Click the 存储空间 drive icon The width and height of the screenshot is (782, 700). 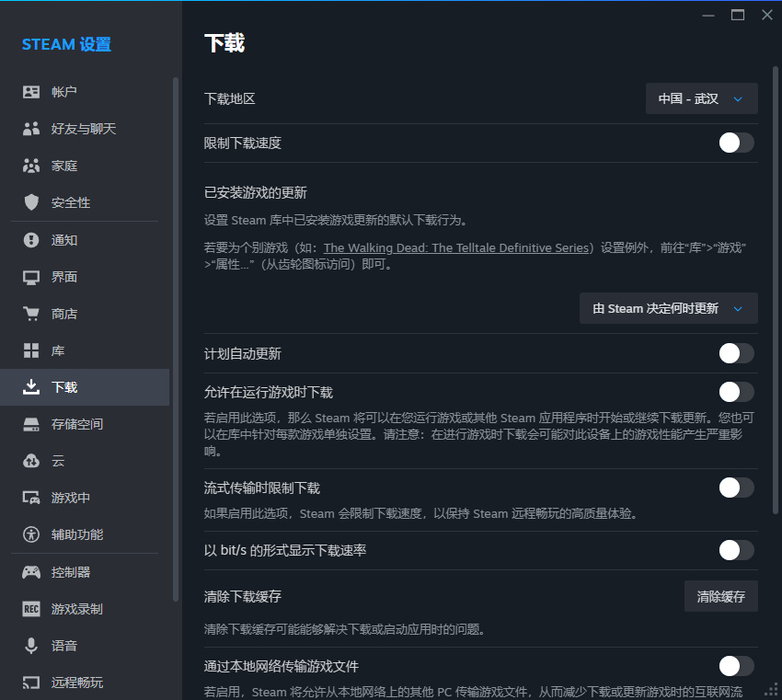click(31, 424)
